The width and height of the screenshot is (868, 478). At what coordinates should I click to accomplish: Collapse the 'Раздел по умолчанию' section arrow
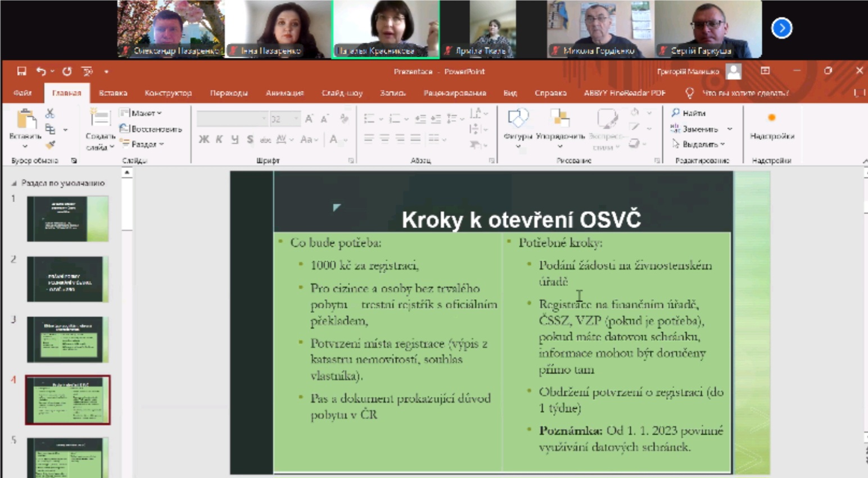[x=14, y=183]
